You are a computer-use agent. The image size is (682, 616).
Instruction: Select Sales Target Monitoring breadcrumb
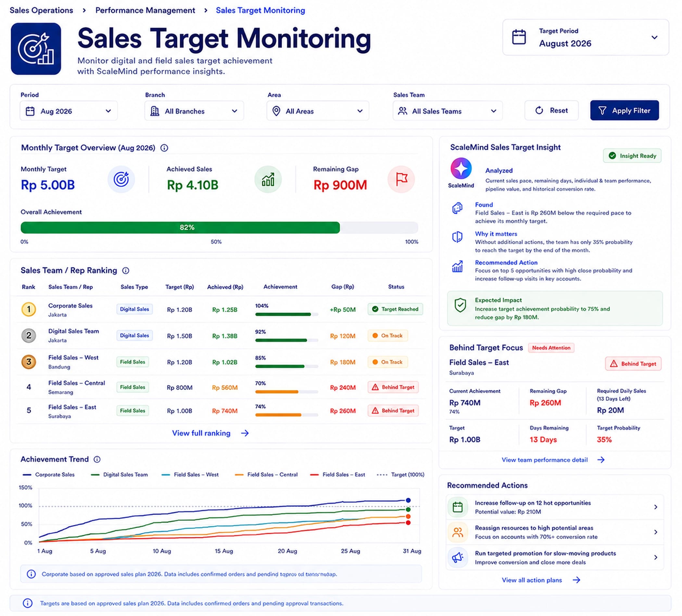coord(260,10)
